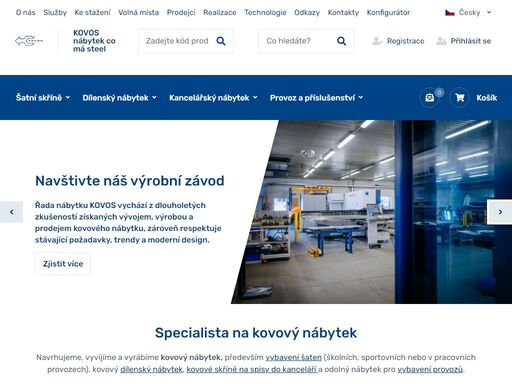This screenshot has height=384, width=512.
Task: Click the 'Zadejte kód prod' input field
Action: click(177, 41)
